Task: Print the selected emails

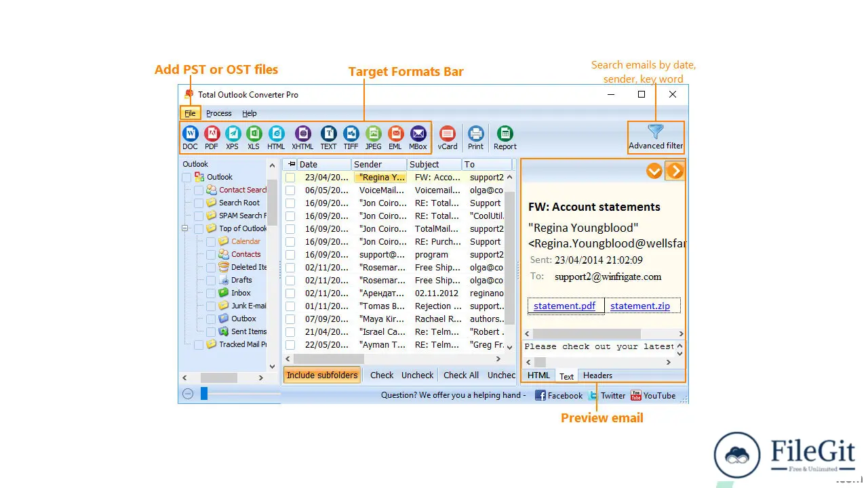Action: 476,138
